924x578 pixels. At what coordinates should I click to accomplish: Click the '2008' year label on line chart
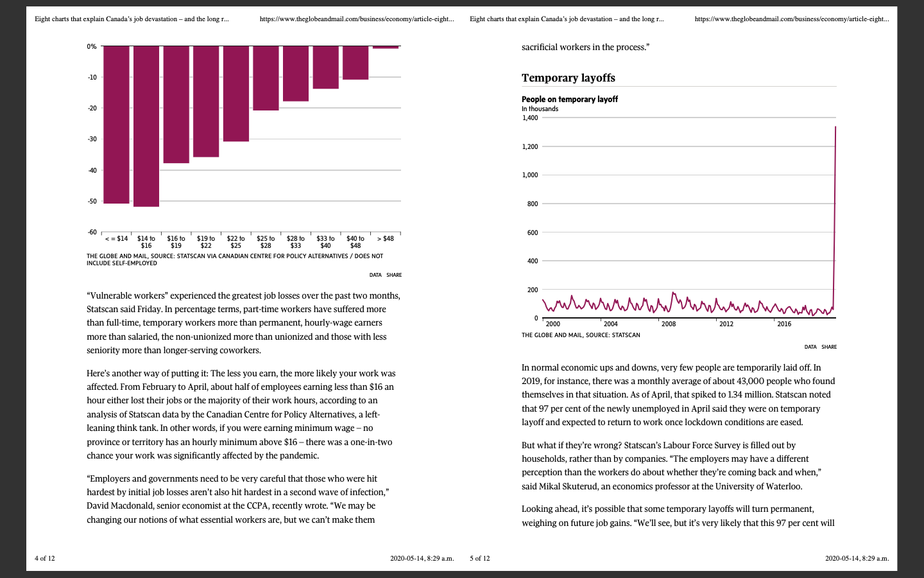coord(669,324)
